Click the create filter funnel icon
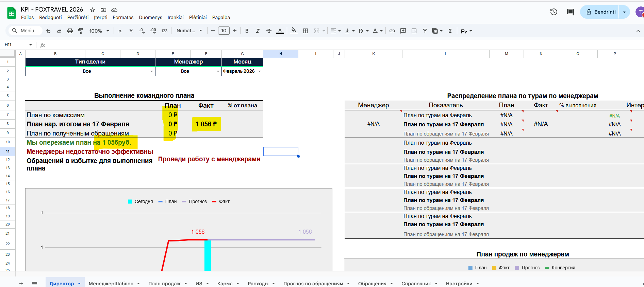 click(425, 31)
